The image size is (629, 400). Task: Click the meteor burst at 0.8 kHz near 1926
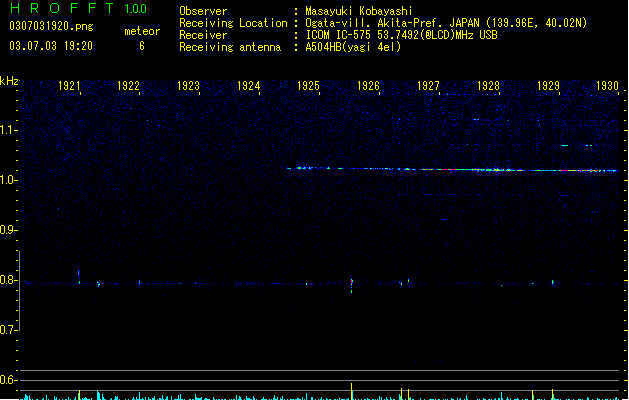[x=352, y=284]
